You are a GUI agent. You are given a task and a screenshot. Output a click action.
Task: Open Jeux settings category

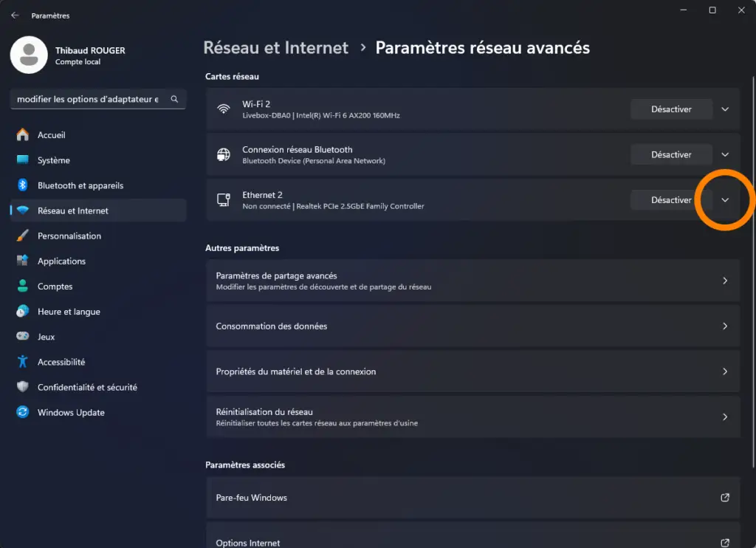pyautogui.click(x=98, y=337)
